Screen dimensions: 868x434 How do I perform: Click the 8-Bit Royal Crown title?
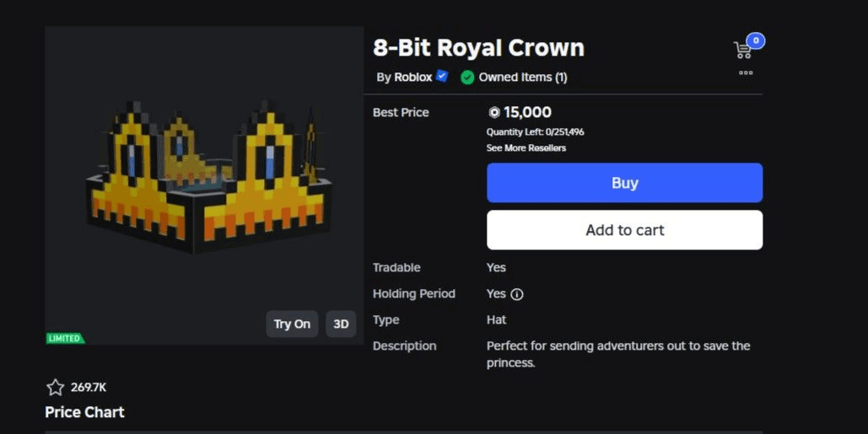tap(478, 48)
